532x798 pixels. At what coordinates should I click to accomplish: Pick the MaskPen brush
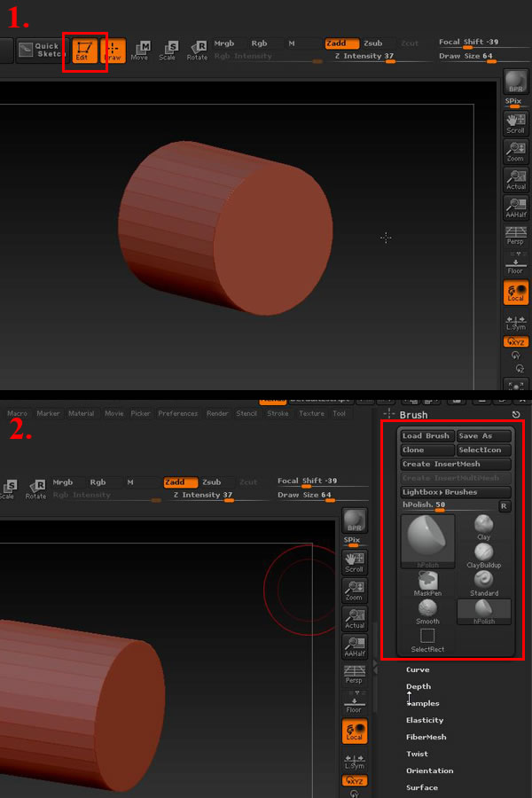click(x=427, y=583)
